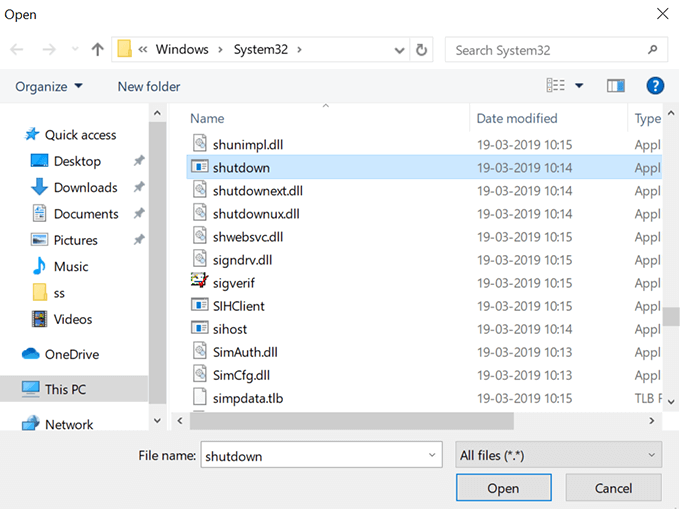Click the horizontal scrollbar thumb
This screenshot has height=509, width=680.
pyautogui.click(x=352, y=421)
